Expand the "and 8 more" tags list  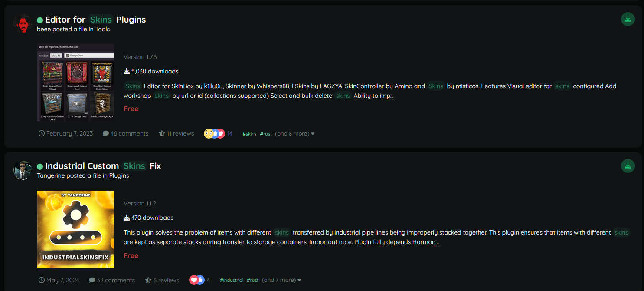point(295,133)
